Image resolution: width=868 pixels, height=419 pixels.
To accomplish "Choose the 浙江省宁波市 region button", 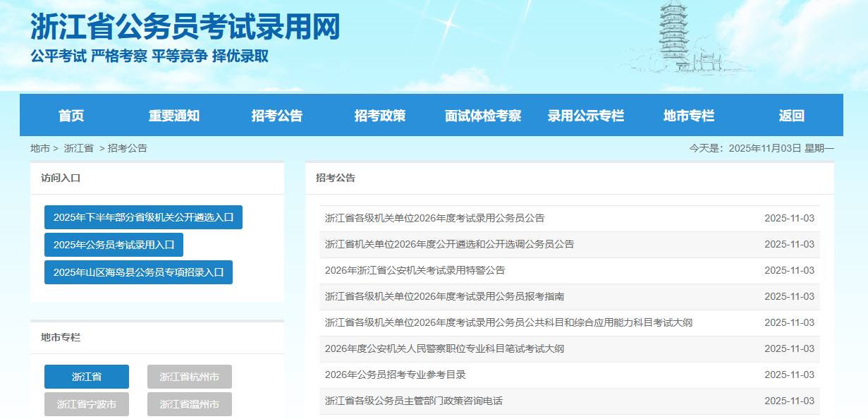I will (x=87, y=404).
